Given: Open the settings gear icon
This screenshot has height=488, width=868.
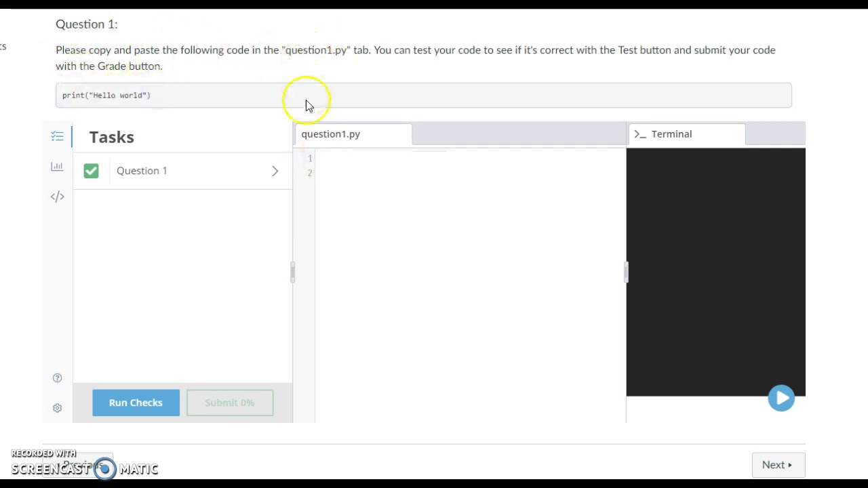Looking at the screenshot, I should [x=57, y=408].
